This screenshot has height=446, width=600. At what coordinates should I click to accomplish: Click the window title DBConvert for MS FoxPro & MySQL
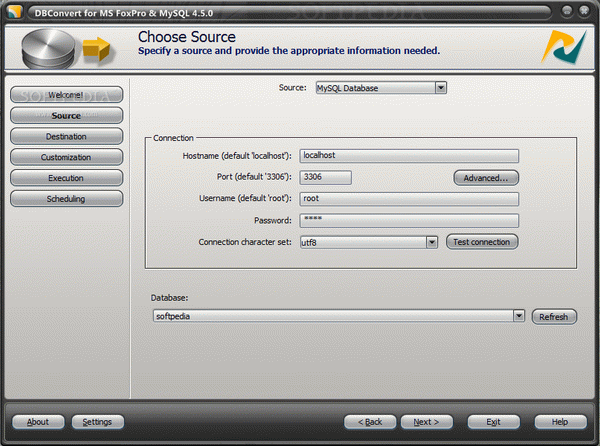(x=124, y=13)
